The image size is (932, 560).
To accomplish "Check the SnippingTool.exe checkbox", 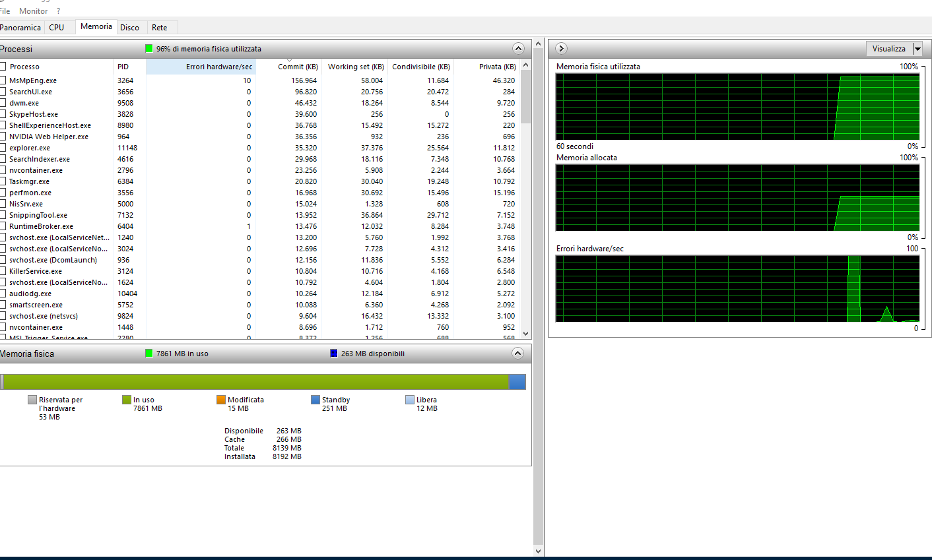I will click(x=3, y=215).
